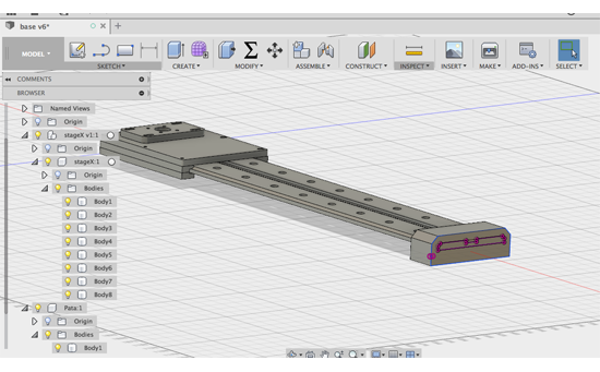600x372 pixels.
Task: Hide Body6 using its lightbulb
Action: [x=68, y=268]
